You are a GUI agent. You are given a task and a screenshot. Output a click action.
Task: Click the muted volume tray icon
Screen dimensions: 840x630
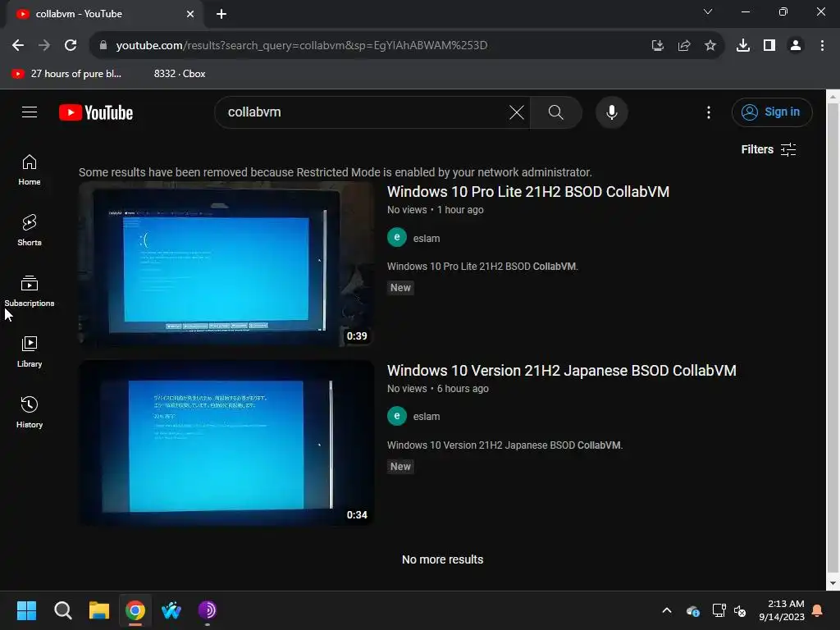tap(740, 610)
